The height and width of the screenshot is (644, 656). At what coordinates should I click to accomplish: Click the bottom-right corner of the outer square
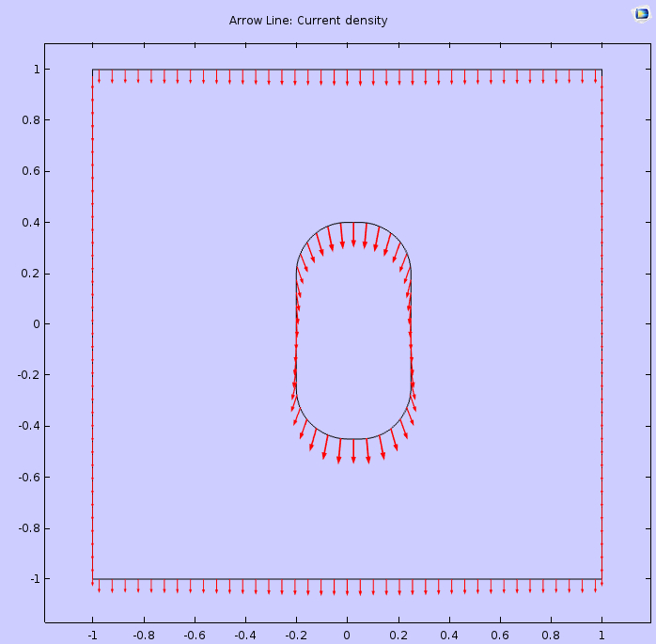point(601,579)
